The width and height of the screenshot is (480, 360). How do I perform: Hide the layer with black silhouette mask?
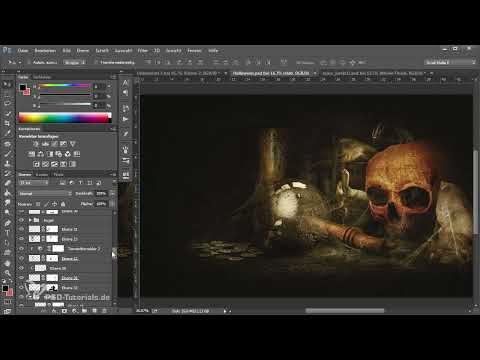(x=22, y=287)
